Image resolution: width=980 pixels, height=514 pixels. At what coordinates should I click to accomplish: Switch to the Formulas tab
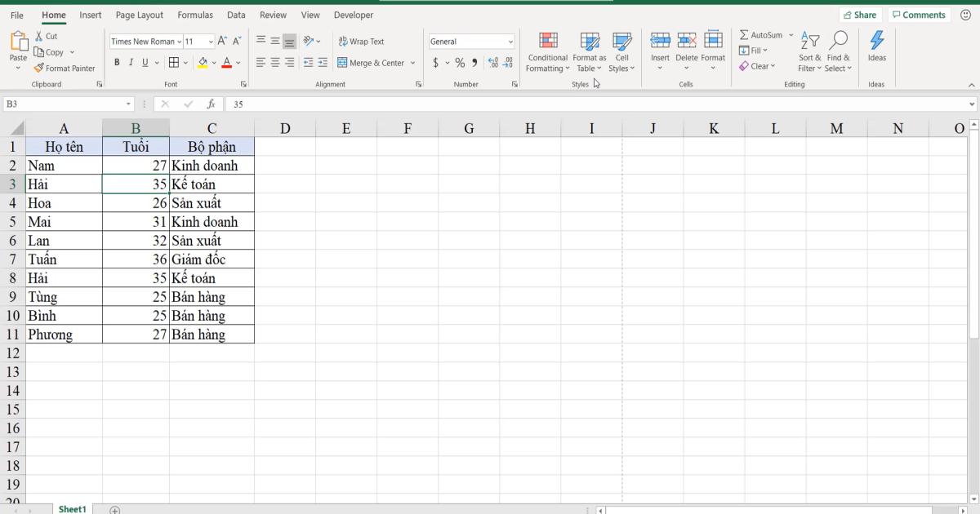click(x=195, y=15)
